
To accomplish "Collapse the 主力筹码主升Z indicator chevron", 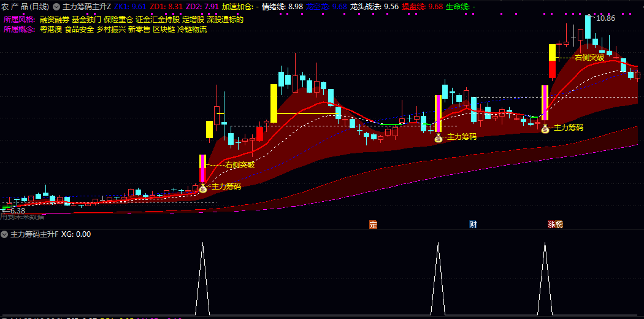I will coord(56,7).
